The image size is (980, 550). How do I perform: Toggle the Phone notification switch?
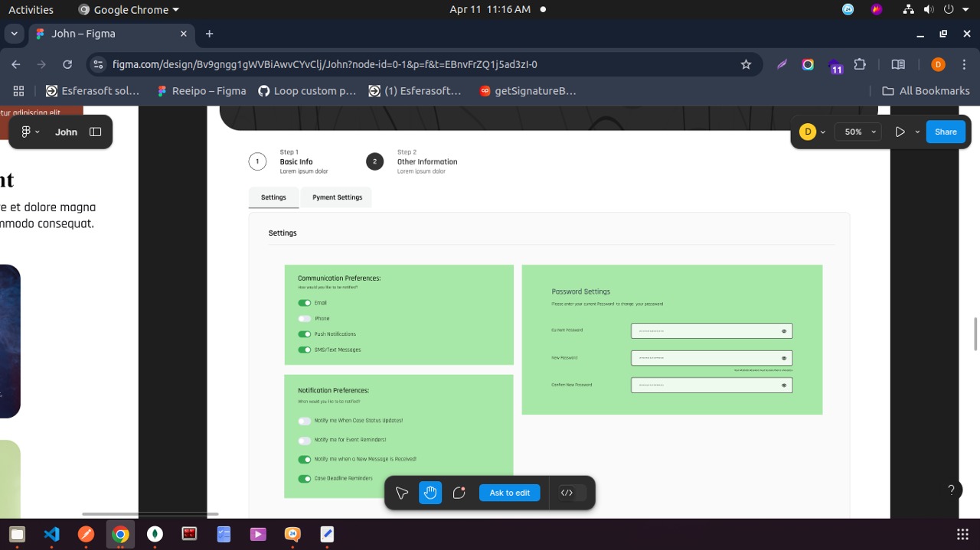(305, 318)
